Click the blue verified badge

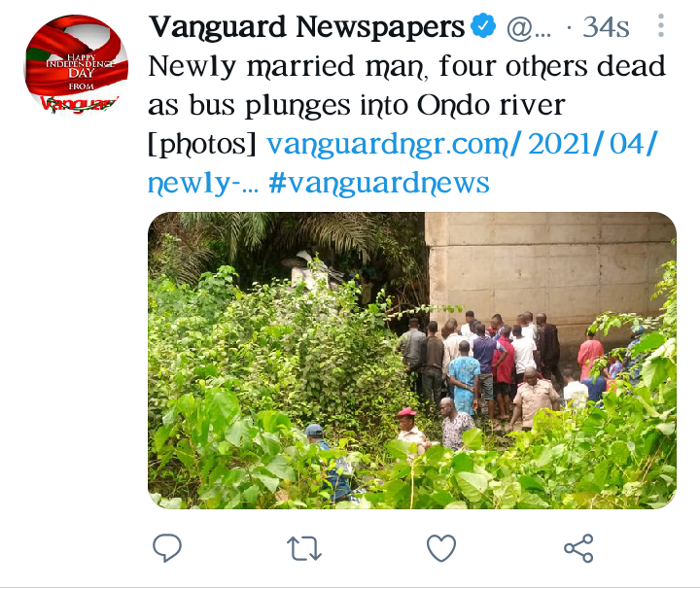(483, 26)
